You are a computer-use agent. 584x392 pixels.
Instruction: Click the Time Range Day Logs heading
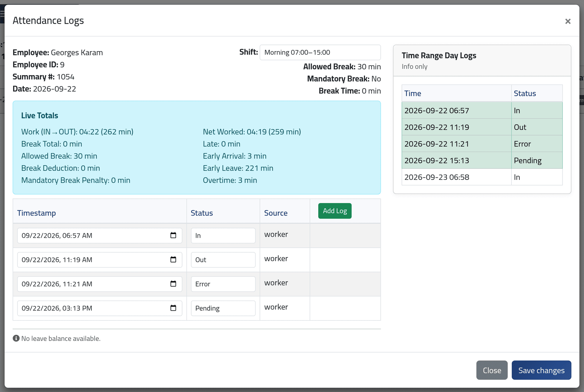click(x=439, y=55)
